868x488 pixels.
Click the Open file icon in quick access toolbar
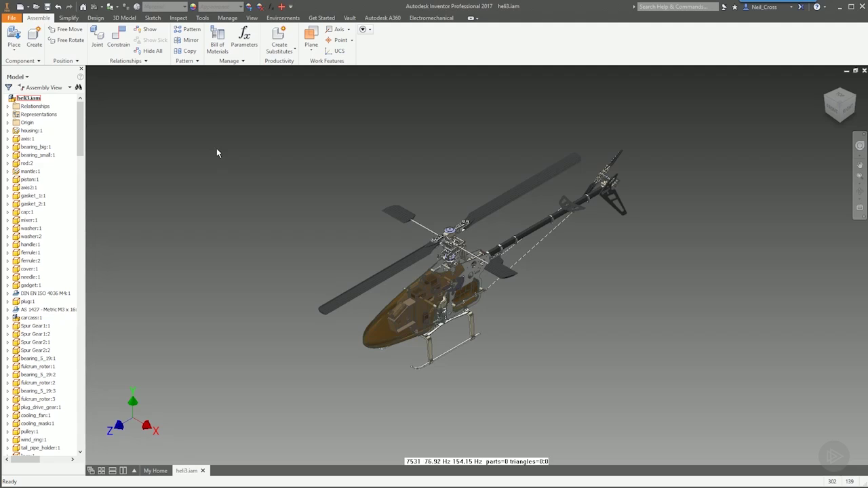tap(36, 7)
